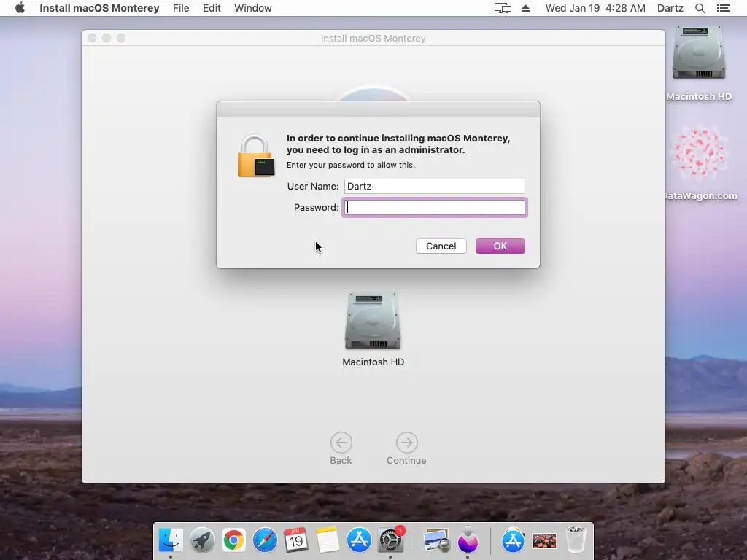Open Finder from the Dock

[171, 540]
